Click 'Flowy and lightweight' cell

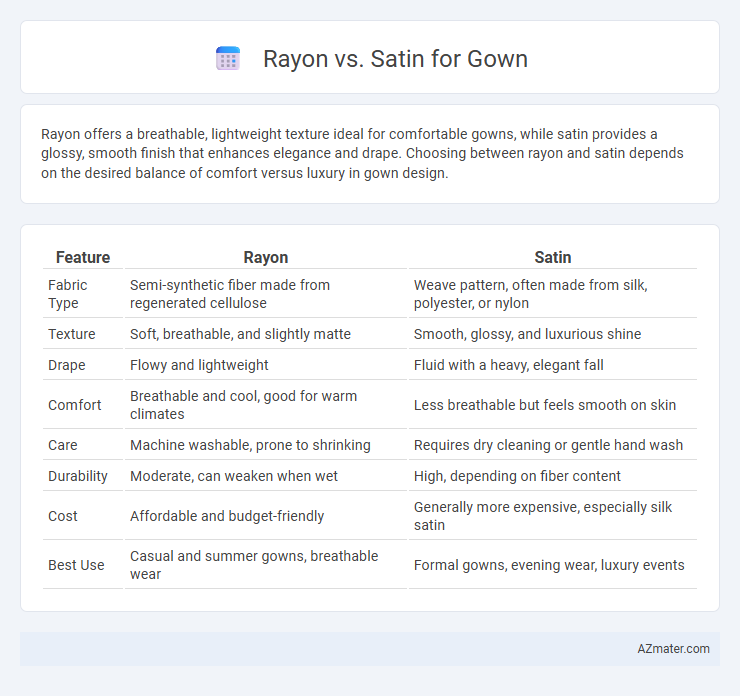click(x=266, y=365)
